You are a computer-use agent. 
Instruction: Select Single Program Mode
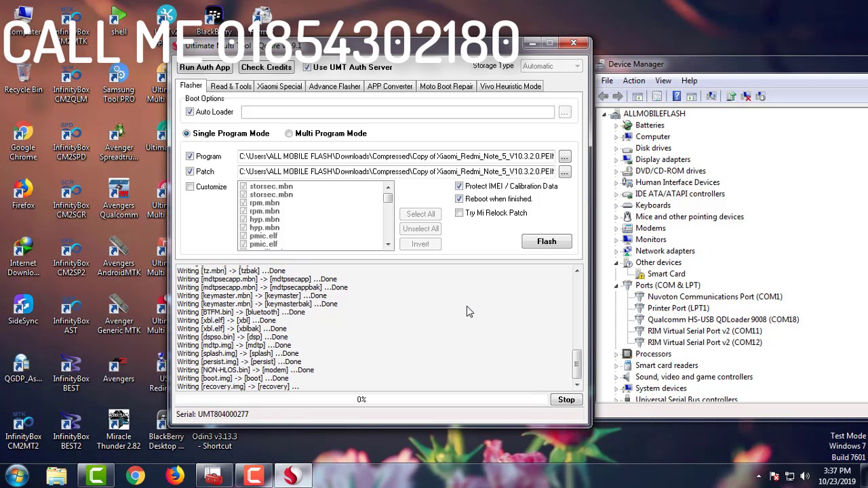[x=186, y=134]
